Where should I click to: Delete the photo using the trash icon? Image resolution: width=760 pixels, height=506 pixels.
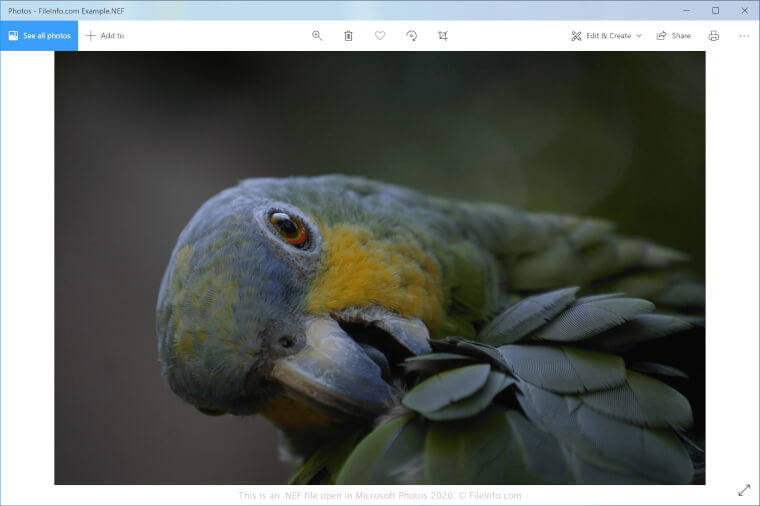coord(348,35)
